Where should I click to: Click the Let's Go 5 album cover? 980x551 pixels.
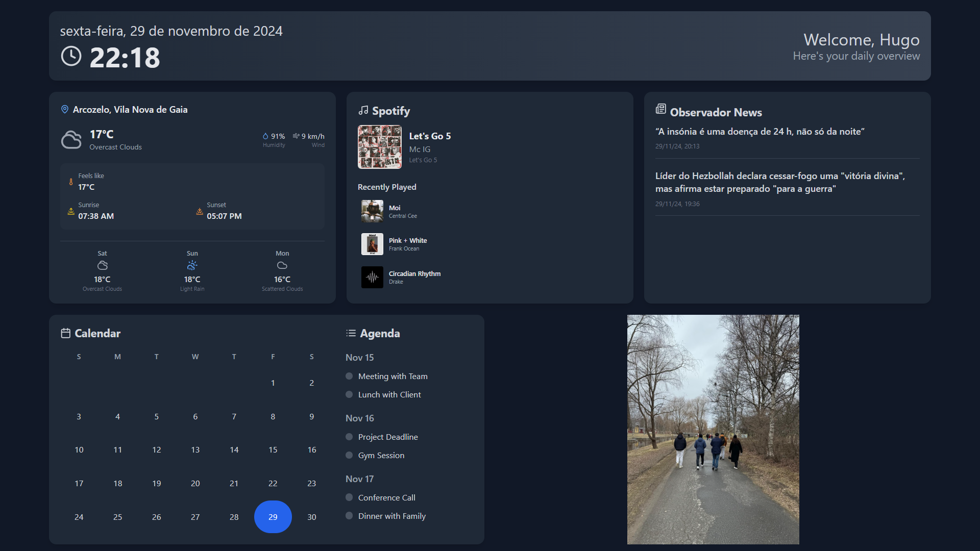tap(380, 147)
